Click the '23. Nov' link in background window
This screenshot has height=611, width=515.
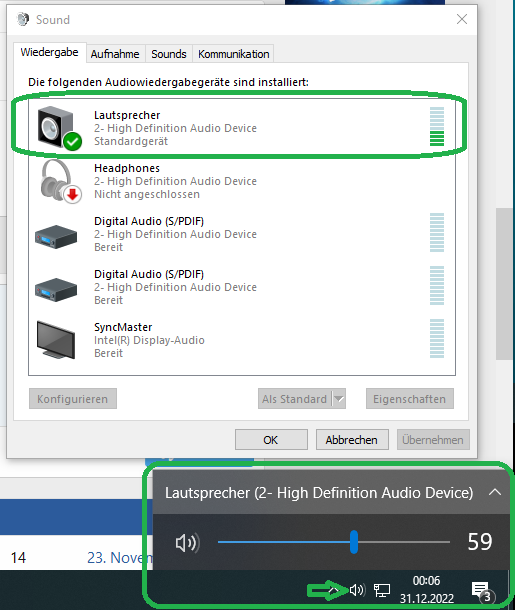click(120, 558)
